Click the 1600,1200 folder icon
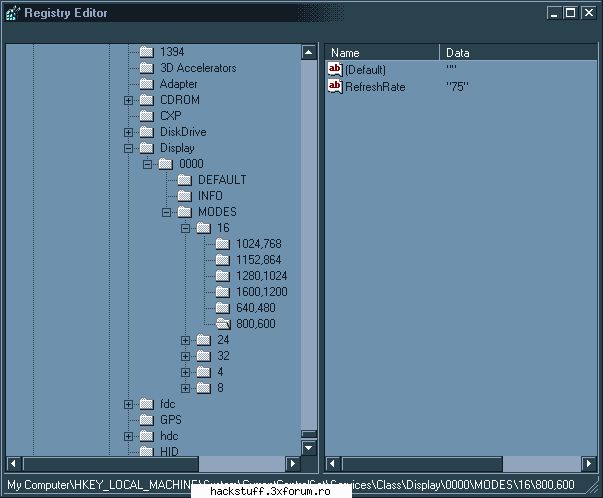Screen dimensions: 603x498 point(222,292)
